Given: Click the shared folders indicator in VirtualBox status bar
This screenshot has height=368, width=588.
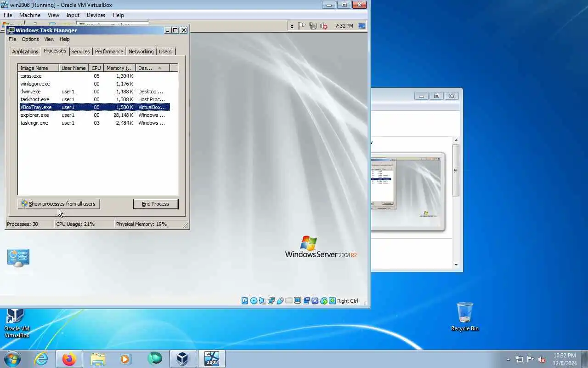Looking at the screenshot, I should tap(288, 301).
